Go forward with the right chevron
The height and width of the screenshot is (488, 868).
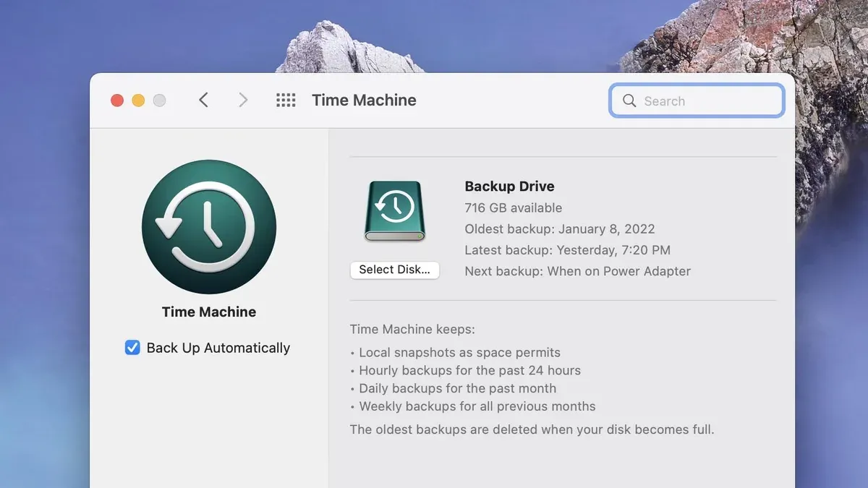[243, 100]
